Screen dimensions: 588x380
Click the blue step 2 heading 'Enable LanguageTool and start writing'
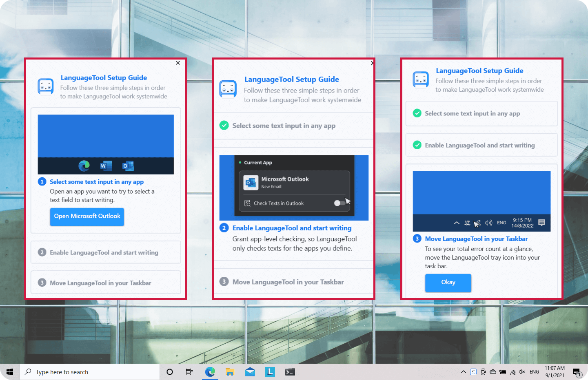click(292, 228)
